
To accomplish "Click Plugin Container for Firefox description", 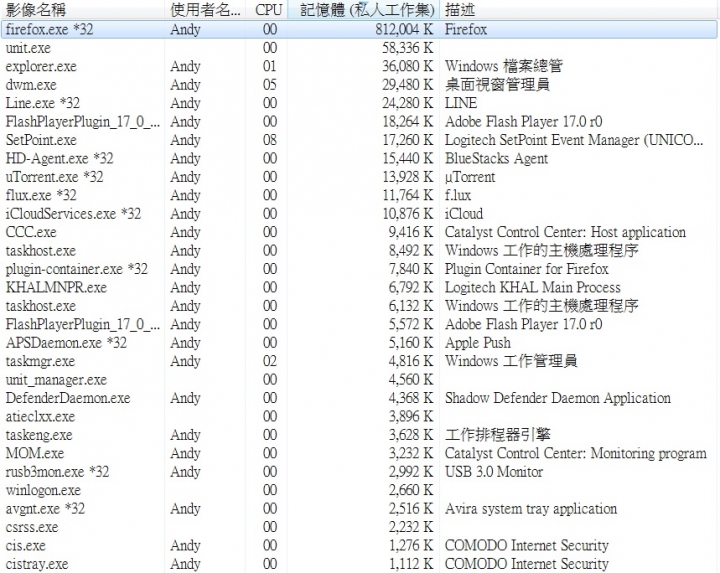I will [x=527, y=269].
